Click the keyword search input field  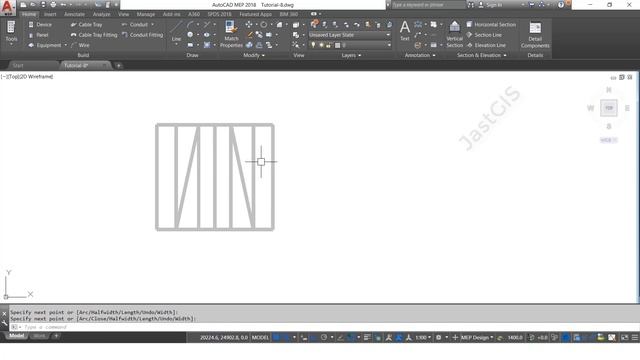(x=428, y=5)
